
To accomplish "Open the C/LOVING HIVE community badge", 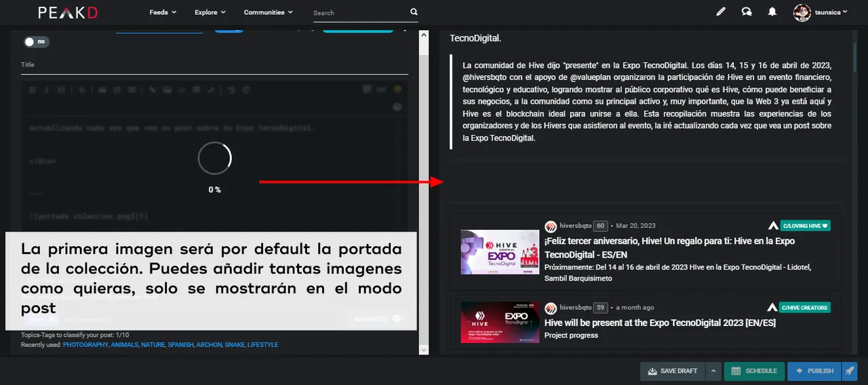I will click(805, 226).
